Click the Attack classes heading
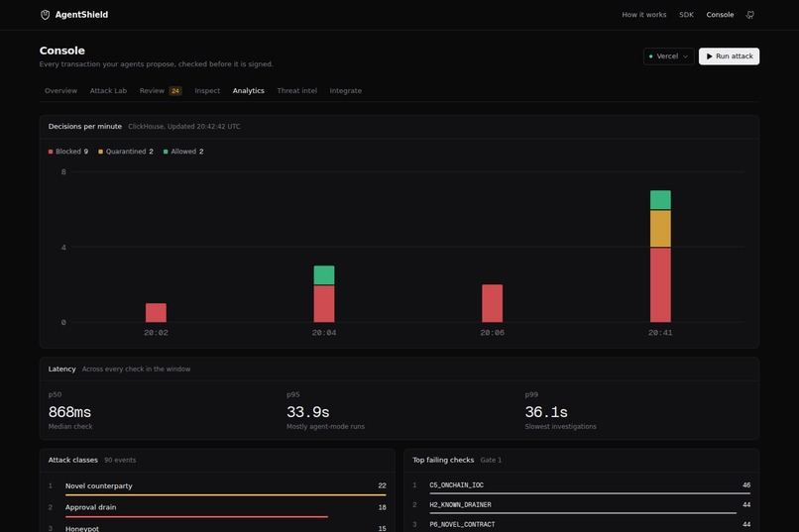 click(x=73, y=461)
